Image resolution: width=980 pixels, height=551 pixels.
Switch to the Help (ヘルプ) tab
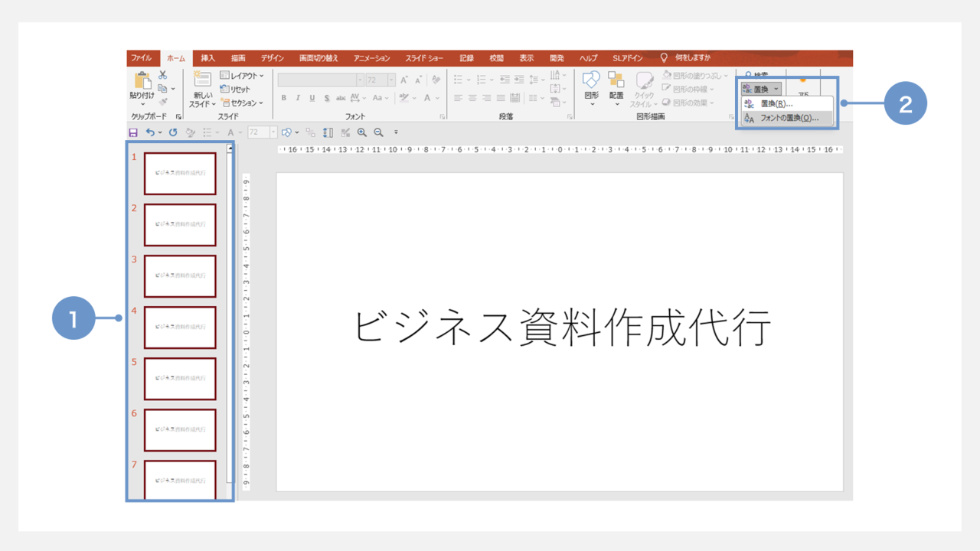[588, 58]
